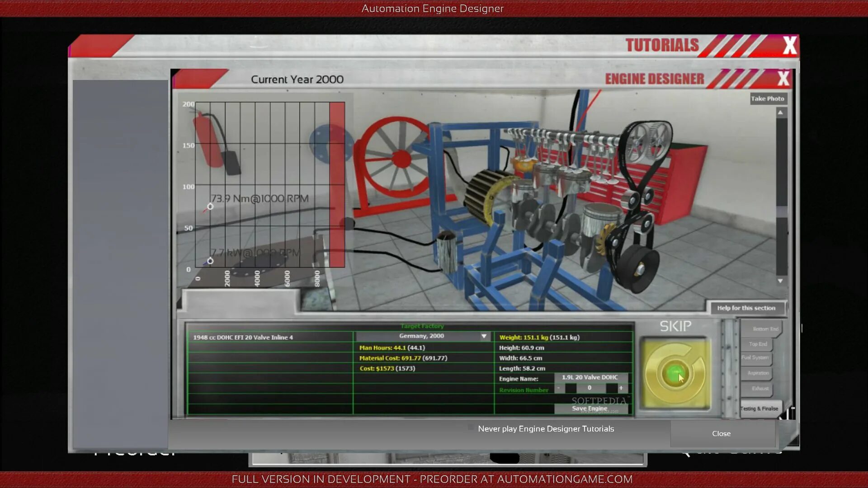Open the Fuel System tab

pyautogui.click(x=755, y=358)
